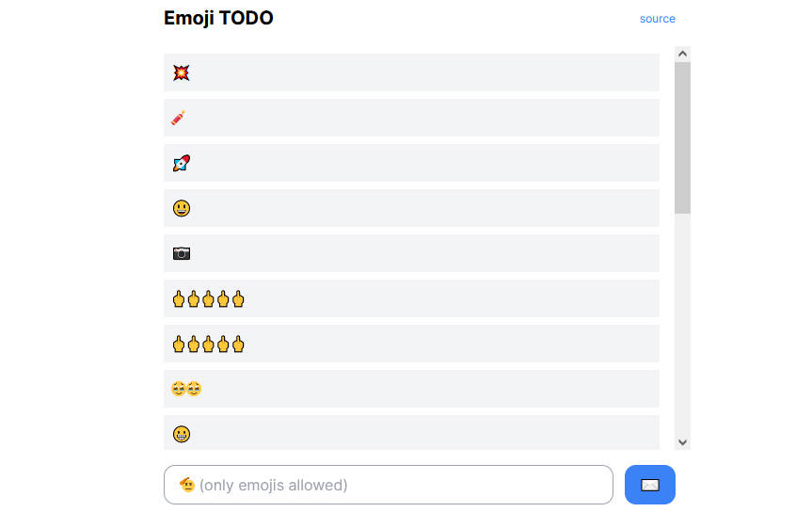Select the yellow smiley face todo
Image resolution: width=812 pixels, height=512 pixels.
click(x=182, y=208)
